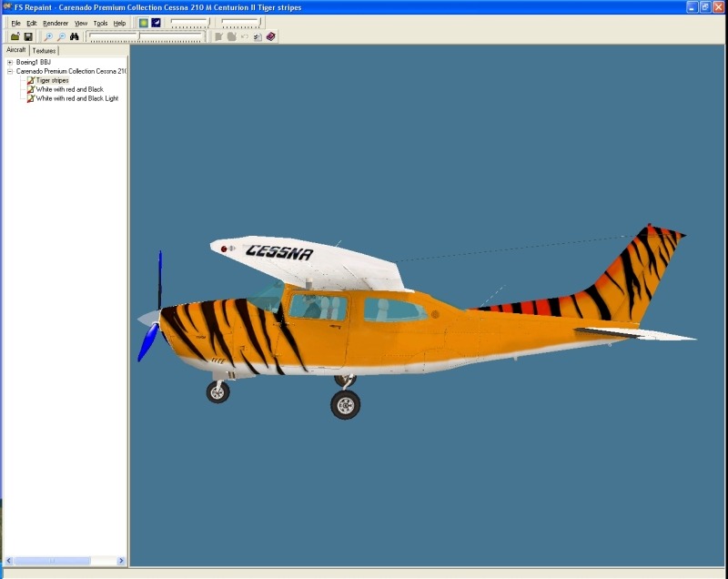Image resolution: width=728 pixels, height=579 pixels.
Task: Select White with red and Black Light text
Action: (x=77, y=98)
